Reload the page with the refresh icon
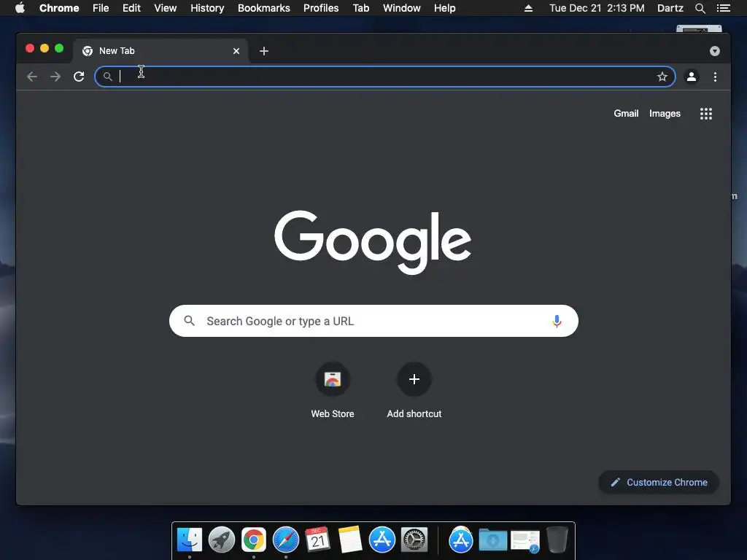This screenshot has width=747, height=560. [79, 77]
